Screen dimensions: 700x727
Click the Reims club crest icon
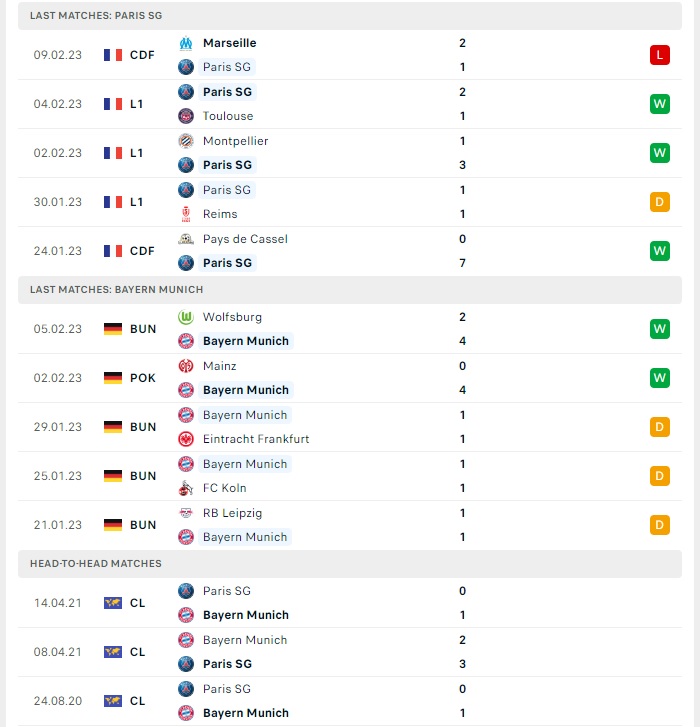pyautogui.click(x=186, y=214)
